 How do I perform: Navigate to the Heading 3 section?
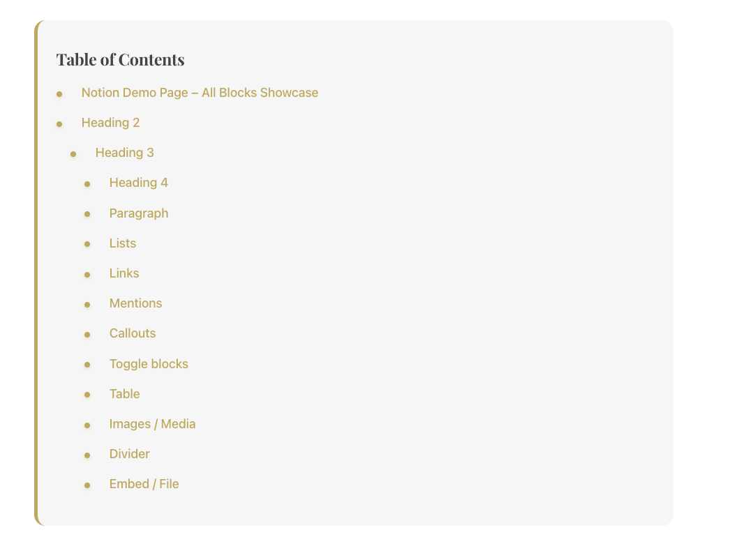point(124,152)
